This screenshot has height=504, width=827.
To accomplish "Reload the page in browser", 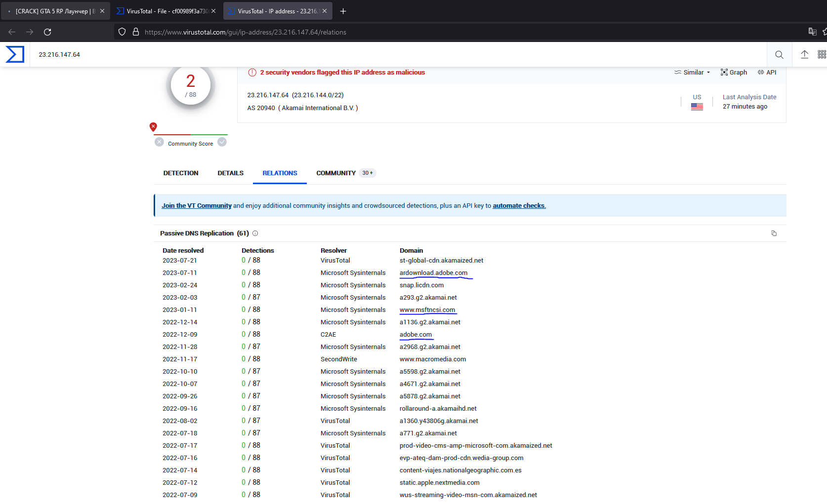I will point(47,32).
